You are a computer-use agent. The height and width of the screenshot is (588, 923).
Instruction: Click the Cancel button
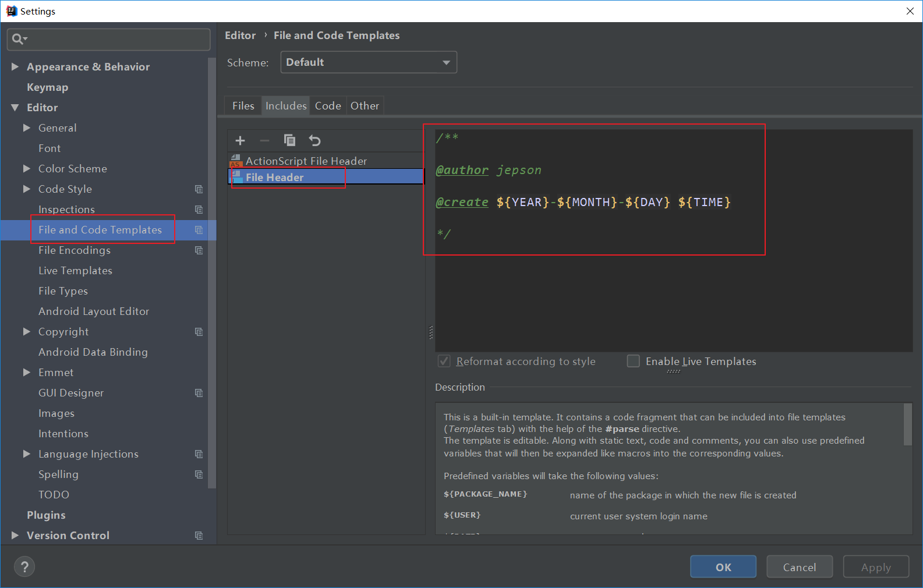pyautogui.click(x=800, y=567)
